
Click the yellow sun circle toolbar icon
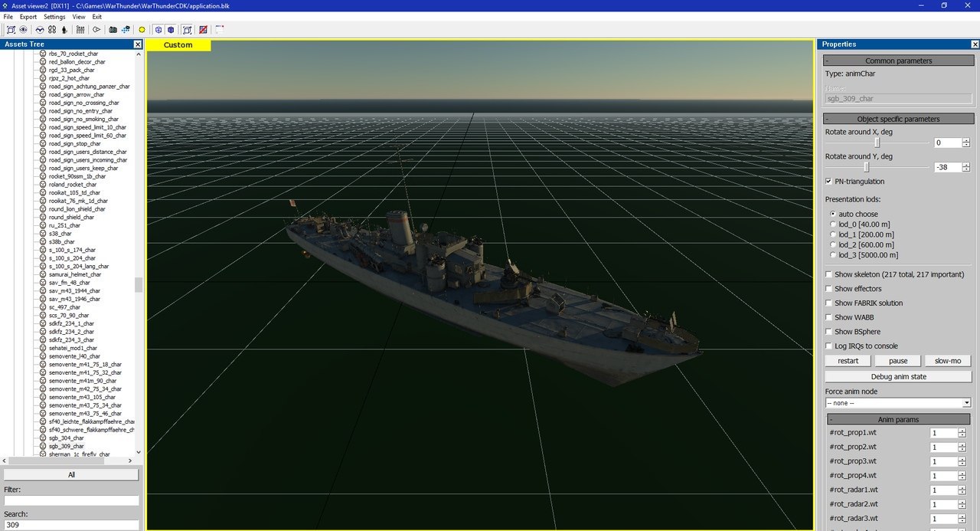(x=142, y=30)
